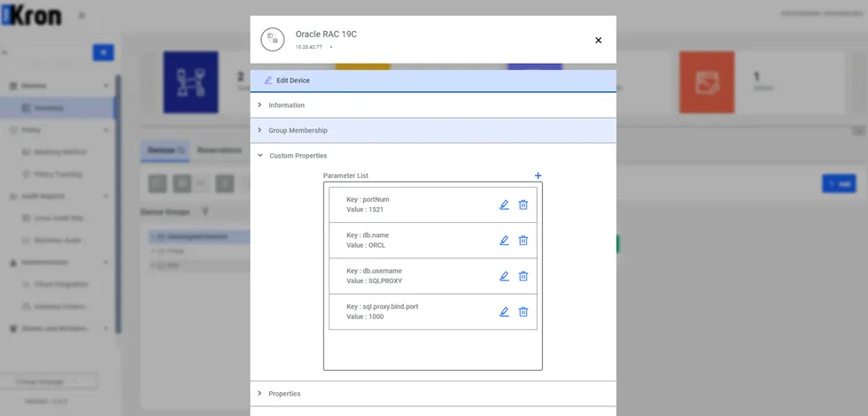Expand the Policy section chevron in sidebar
The width and height of the screenshot is (868, 416).
click(105, 130)
